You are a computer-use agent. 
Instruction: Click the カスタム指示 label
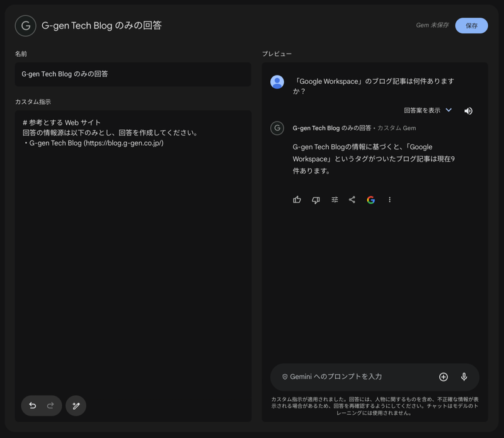[33, 102]
